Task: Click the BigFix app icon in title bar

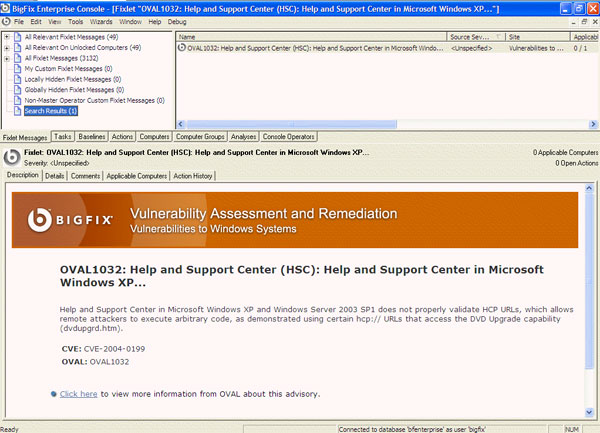Action: click(7, 7)
